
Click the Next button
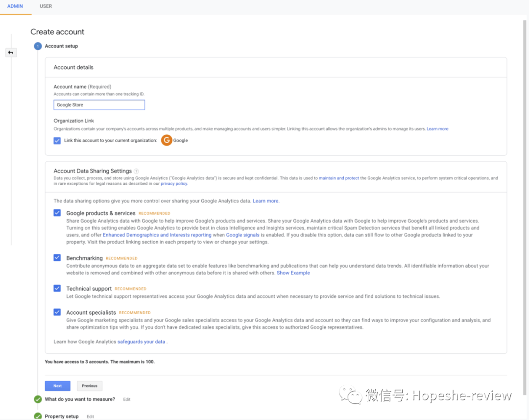(57, 386)
